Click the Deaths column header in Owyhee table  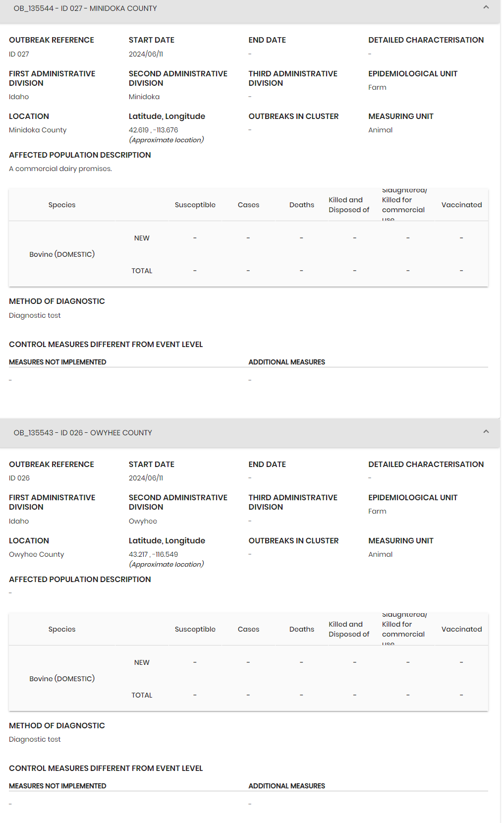tap(301, 629)
